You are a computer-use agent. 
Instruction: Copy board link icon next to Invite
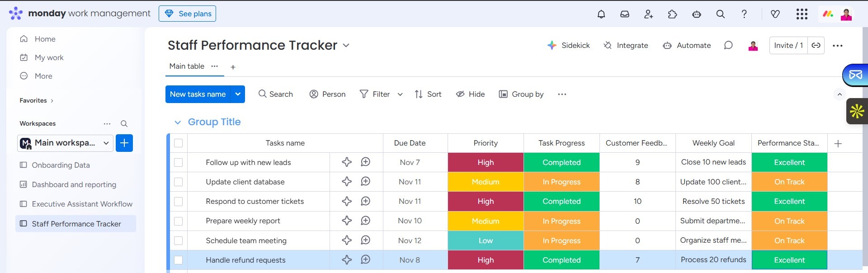coord(816,45)
